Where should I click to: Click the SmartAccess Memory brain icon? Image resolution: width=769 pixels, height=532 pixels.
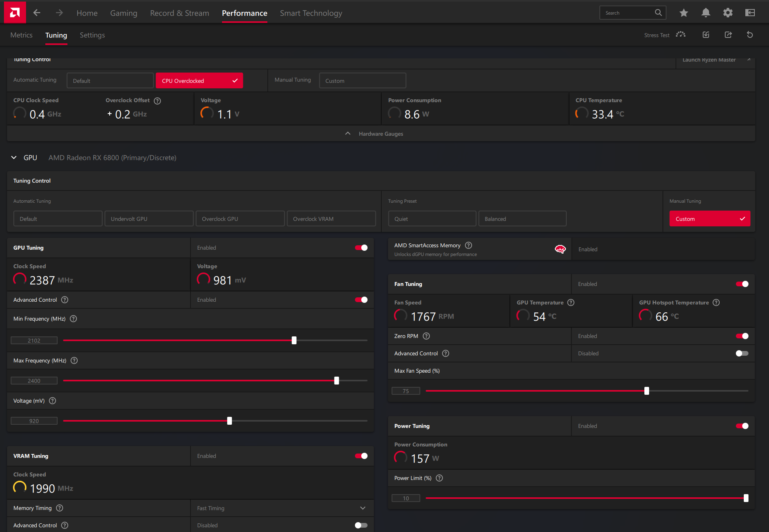[560, 249]
